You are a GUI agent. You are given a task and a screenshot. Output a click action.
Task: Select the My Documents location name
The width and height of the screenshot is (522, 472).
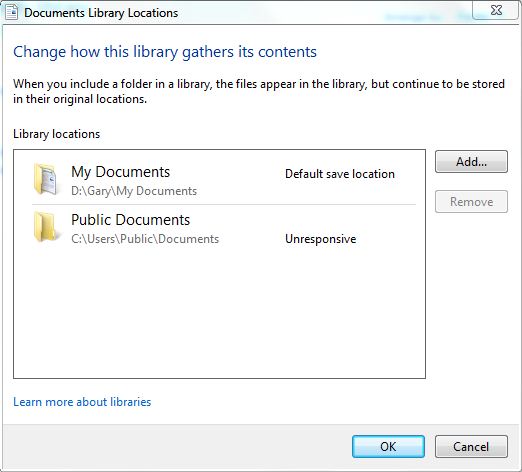point(120,172)
